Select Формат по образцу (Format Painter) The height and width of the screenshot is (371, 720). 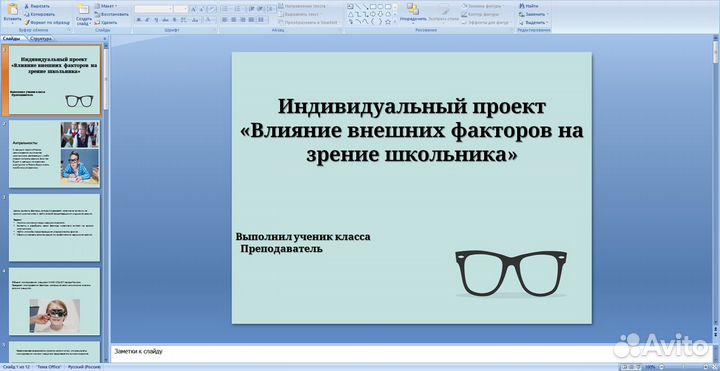(x=47, y=22)
